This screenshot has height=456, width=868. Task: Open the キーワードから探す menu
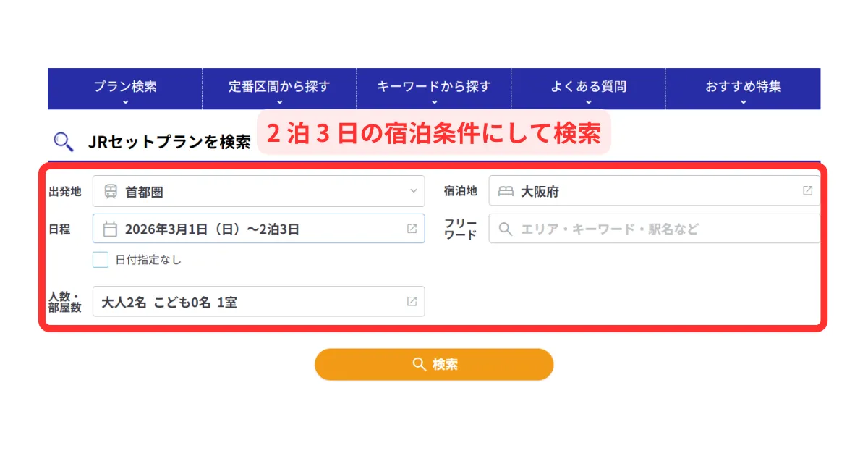point(433,88)
